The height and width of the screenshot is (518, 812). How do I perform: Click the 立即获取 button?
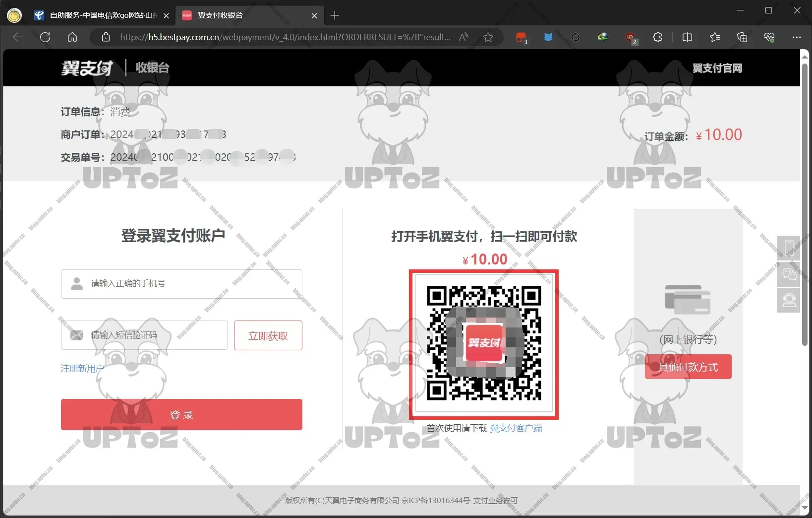pyautogui.click(x=268, y=335)
